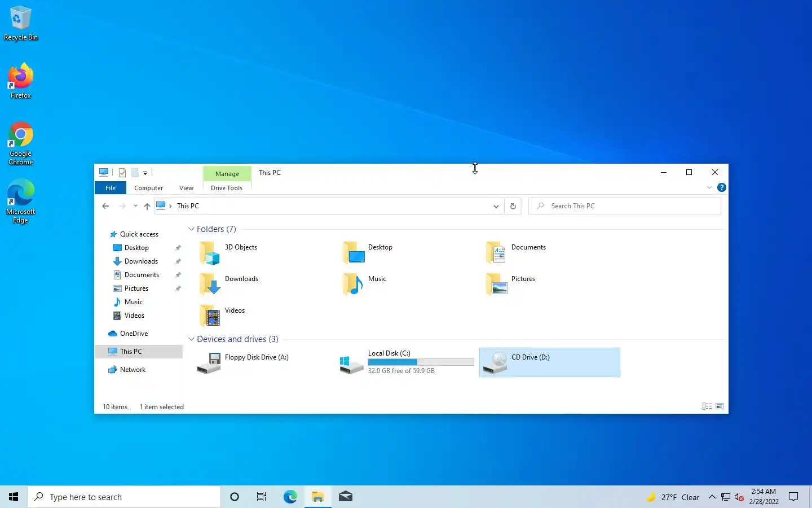Open the weather widget showing 27°F Clear
Image resolution: width=812 pixels, height=508 pixels.
673,497
